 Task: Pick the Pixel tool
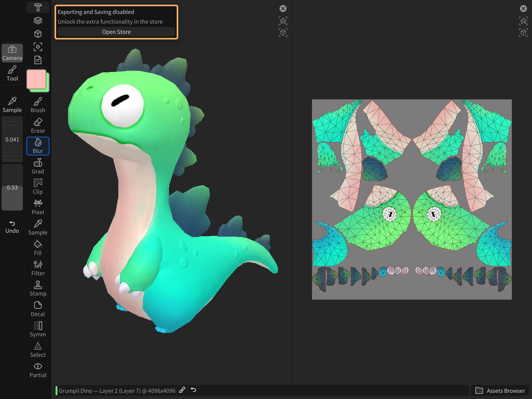(38, 207)
